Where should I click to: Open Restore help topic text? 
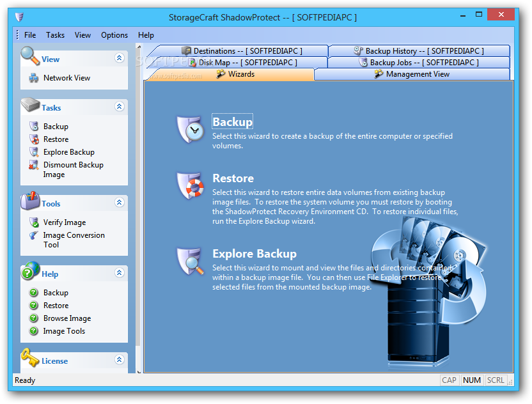point(56,306)
